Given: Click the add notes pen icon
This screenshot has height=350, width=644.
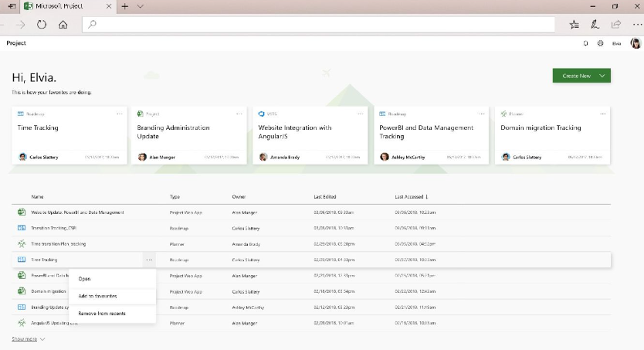Looking at the screenshot, I should point(595,25).
